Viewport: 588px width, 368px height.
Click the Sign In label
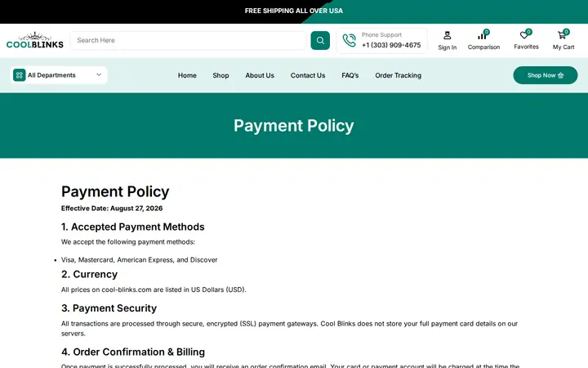(x=448, y=47)
